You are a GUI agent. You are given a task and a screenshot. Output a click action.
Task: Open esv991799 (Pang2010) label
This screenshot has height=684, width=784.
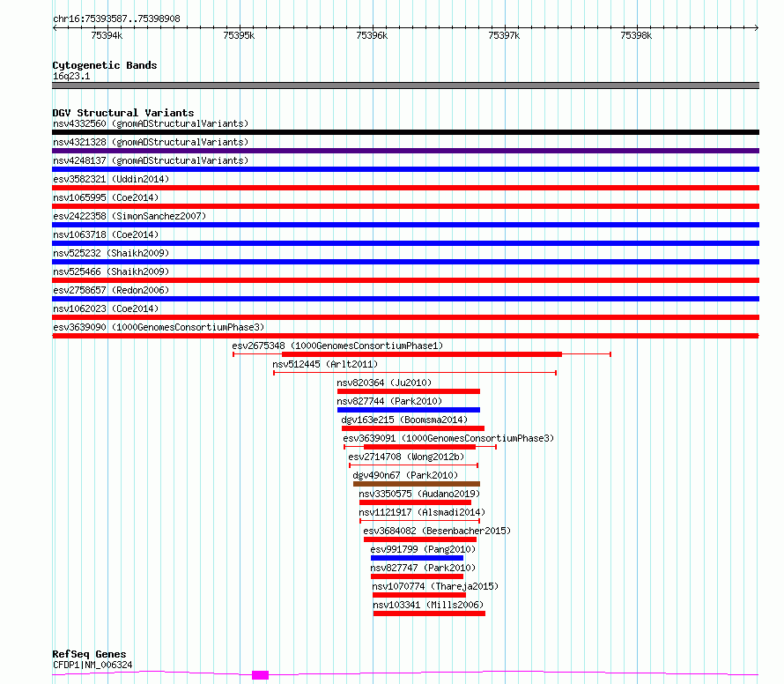coord(423,549)
